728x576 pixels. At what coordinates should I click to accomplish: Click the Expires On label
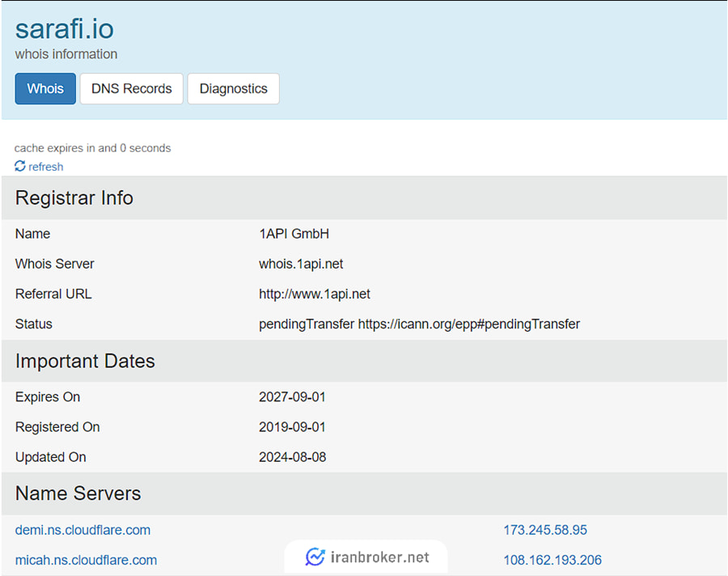[x=48, y=397]
